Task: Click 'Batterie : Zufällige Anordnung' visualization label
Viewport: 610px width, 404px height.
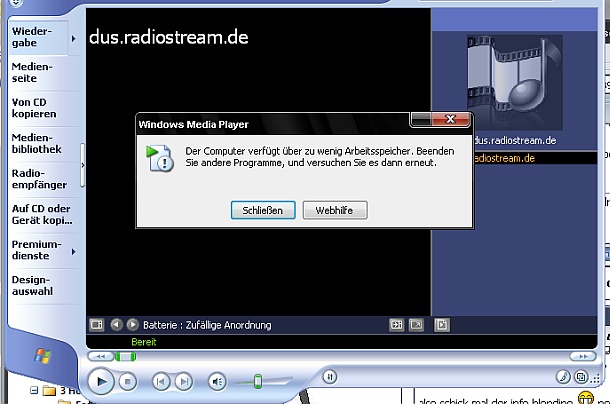Action: pos(207,325)
